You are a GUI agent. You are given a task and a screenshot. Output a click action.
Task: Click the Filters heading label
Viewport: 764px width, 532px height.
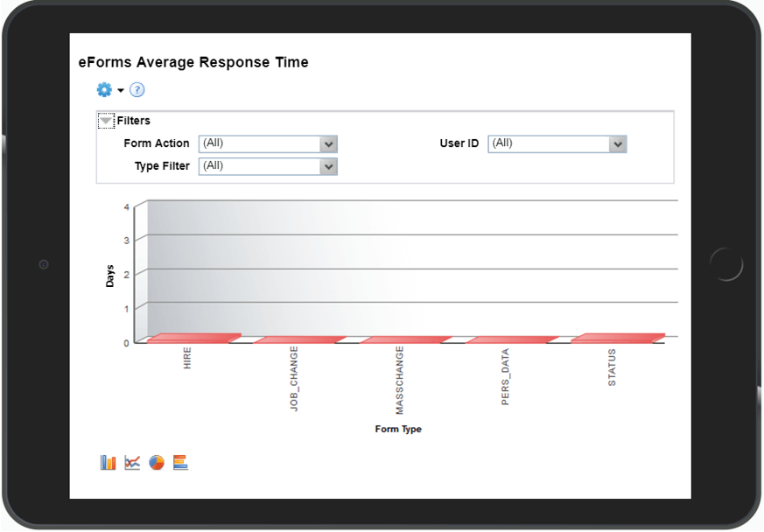pyautogui.click(x=134, y=121)
